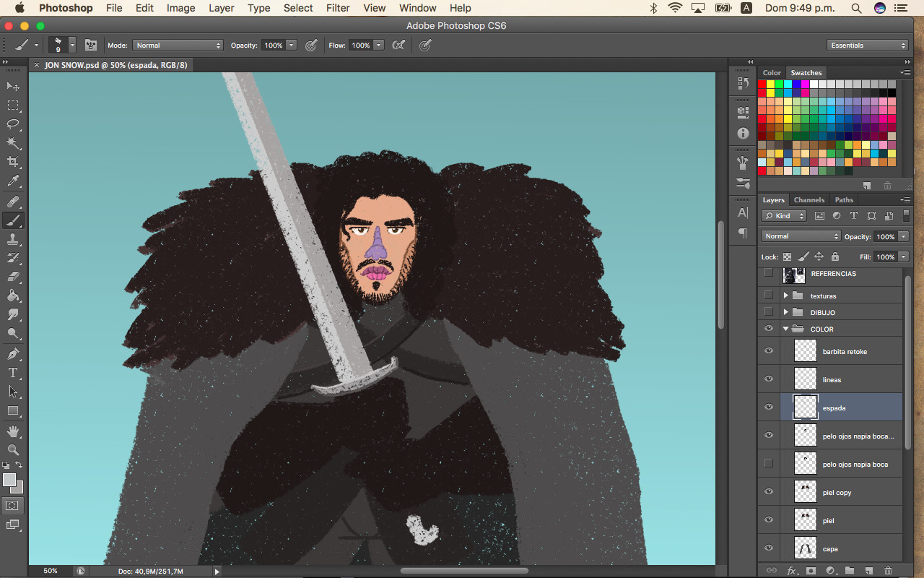
Task: Select the Rectangle shape tool
Action: click(13, 411)
